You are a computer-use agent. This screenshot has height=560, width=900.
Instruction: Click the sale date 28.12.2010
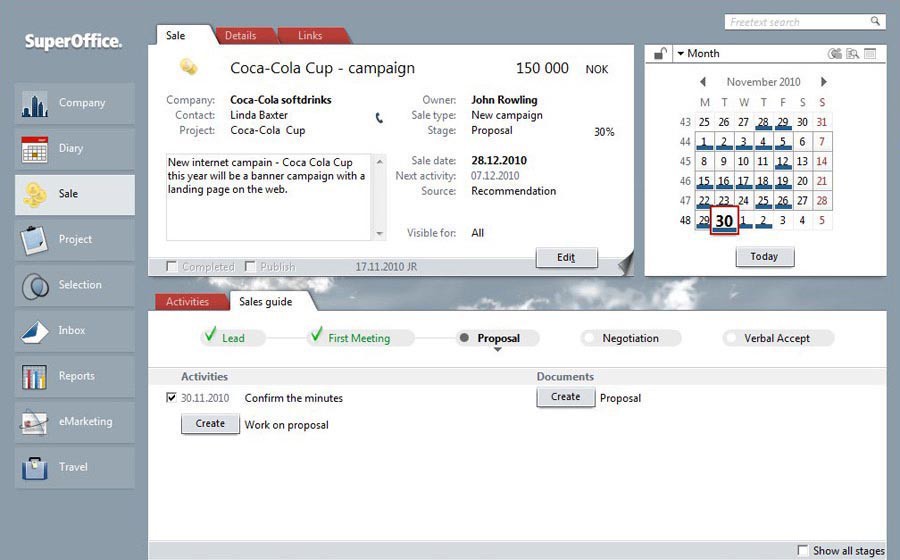(499, 161)
